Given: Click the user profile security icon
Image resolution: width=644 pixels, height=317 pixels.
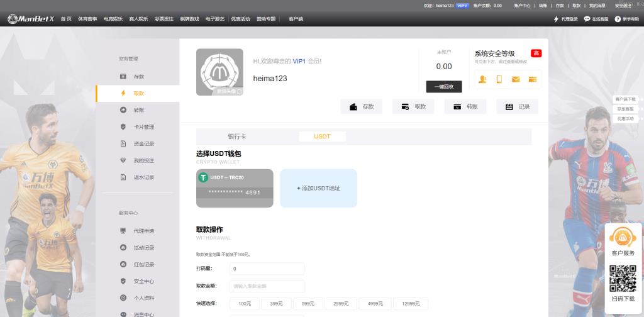Looking at the screenshot, I should click(482, 79).
